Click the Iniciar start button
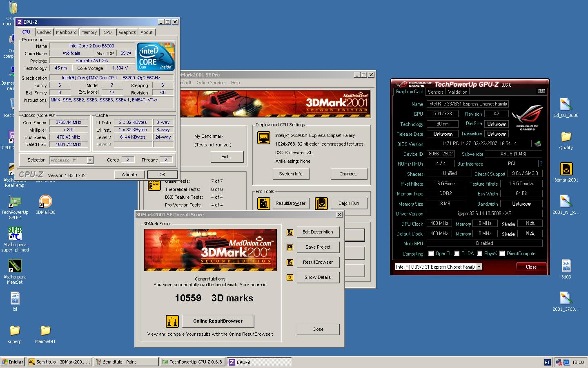The image size is (588, 368). 13,362
